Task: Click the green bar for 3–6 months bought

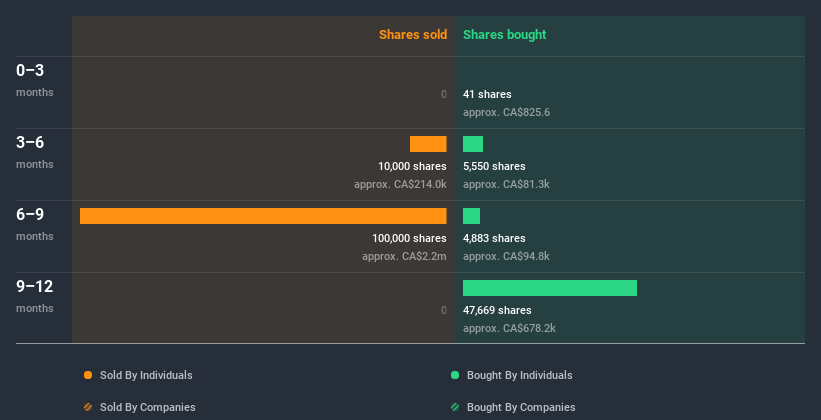Action: coord(473,144)
